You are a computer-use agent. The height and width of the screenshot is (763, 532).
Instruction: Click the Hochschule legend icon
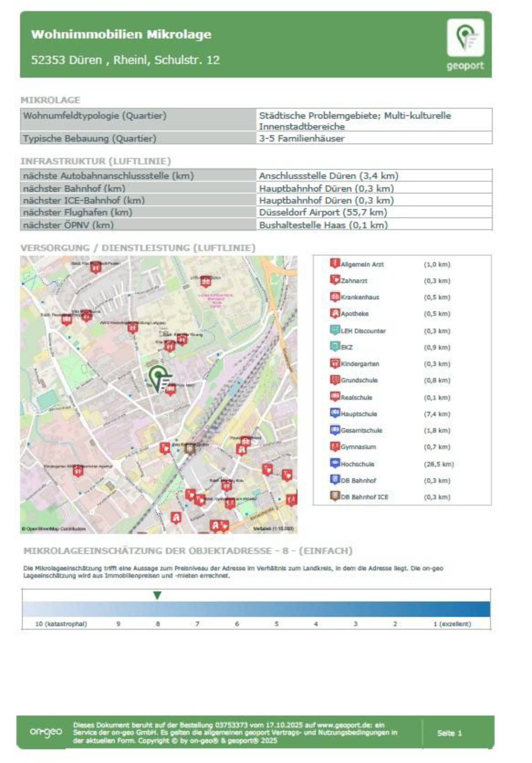tap(335, 463)
